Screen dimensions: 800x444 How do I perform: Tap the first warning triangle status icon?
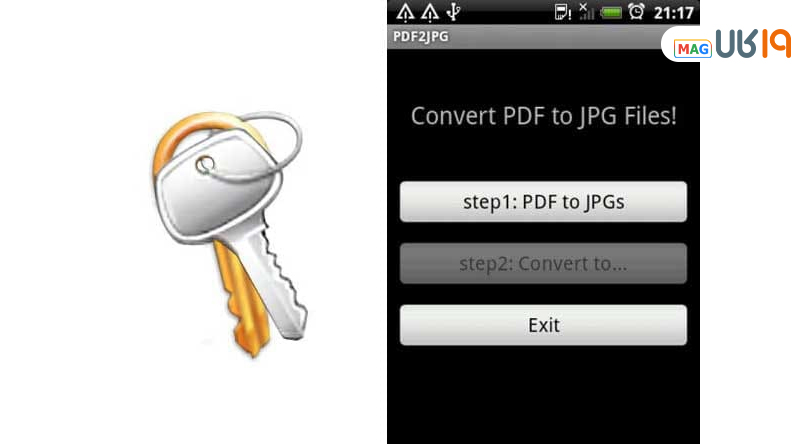point(406,12)
